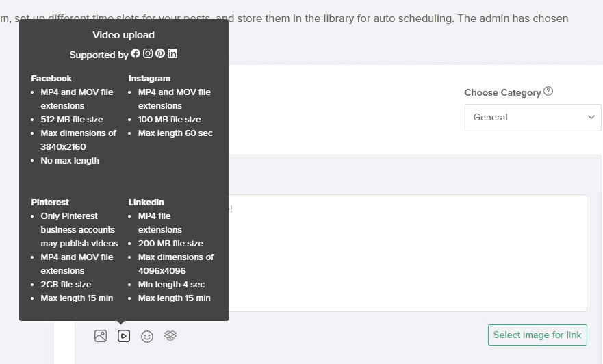Click the Pinterest icon in tooltip
Screen dimensions: 603x364
[x=160, y=53]
